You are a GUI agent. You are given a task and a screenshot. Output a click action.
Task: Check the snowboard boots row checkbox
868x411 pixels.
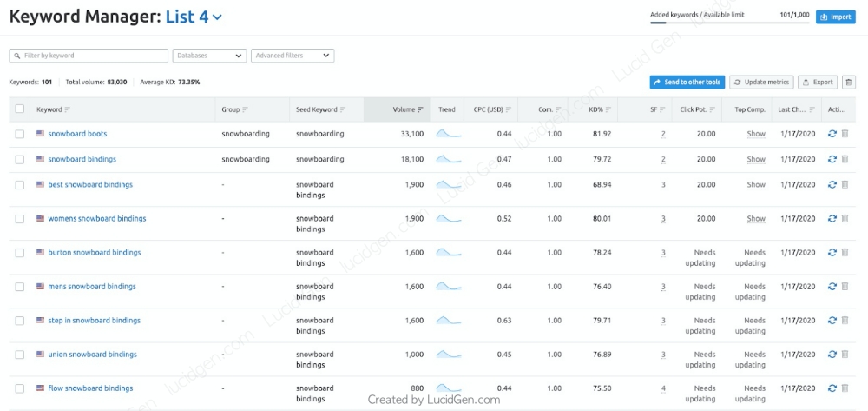19,134
